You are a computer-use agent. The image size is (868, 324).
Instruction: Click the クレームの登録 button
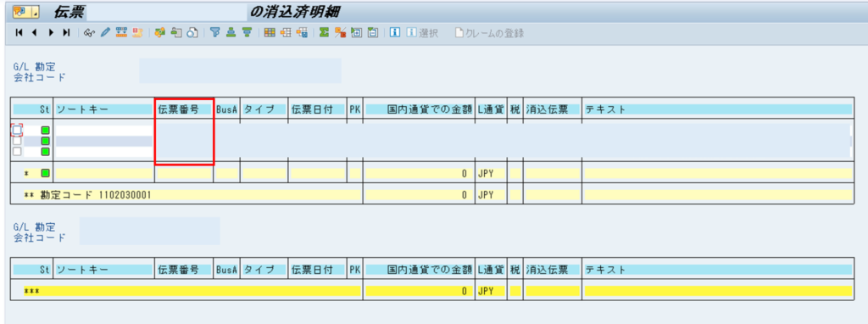[x=489, y=33]
